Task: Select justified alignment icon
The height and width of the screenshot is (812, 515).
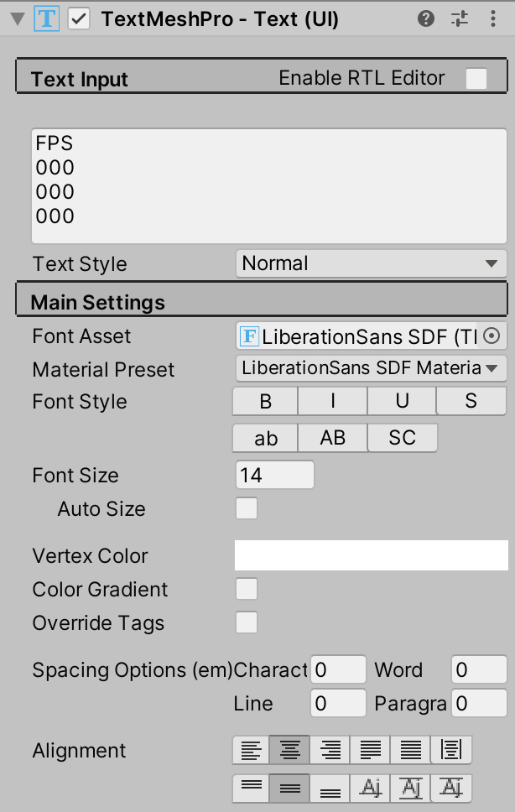Action: coord(370,750)
